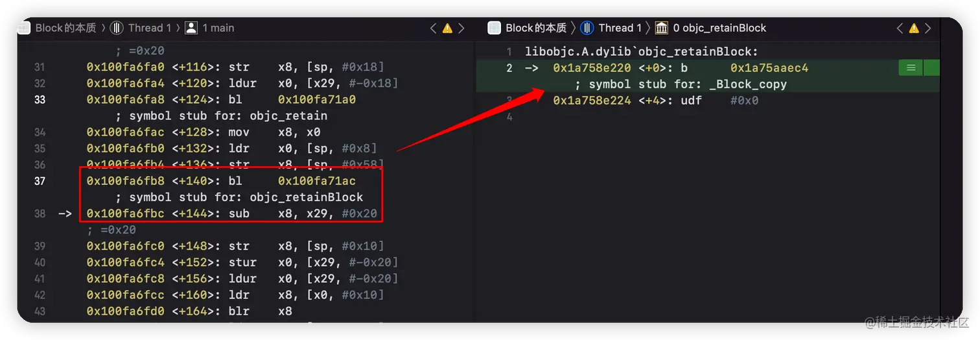Select the sub instruction at 0x100fa6fbc
This screenshot has width=980, height=340.
click(231, 213)
